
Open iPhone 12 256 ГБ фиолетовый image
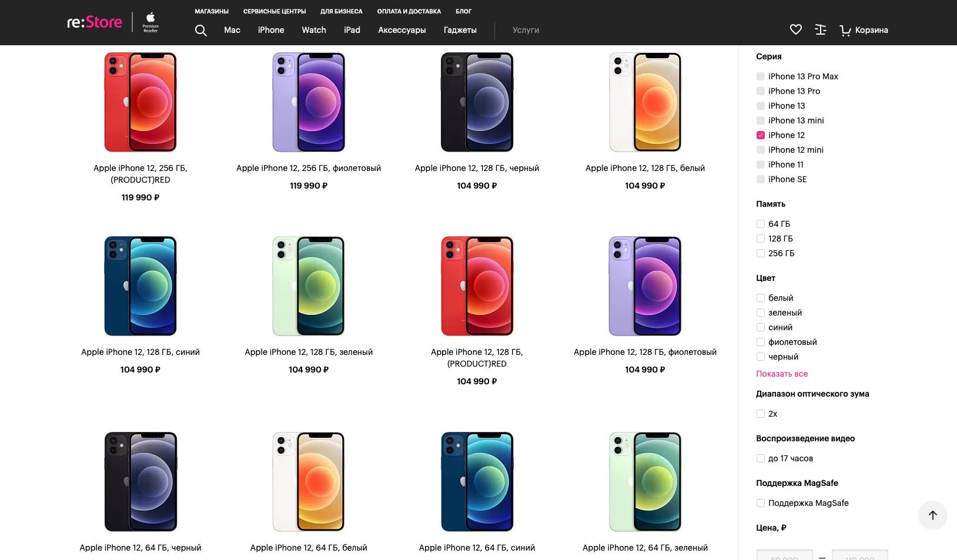point(309,102)
